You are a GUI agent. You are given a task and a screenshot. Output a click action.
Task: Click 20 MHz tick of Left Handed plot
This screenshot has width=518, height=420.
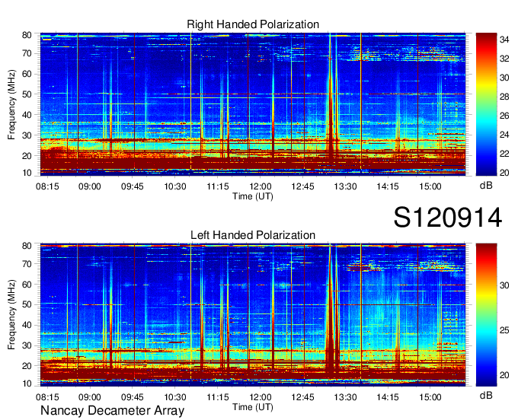(27, 366)
